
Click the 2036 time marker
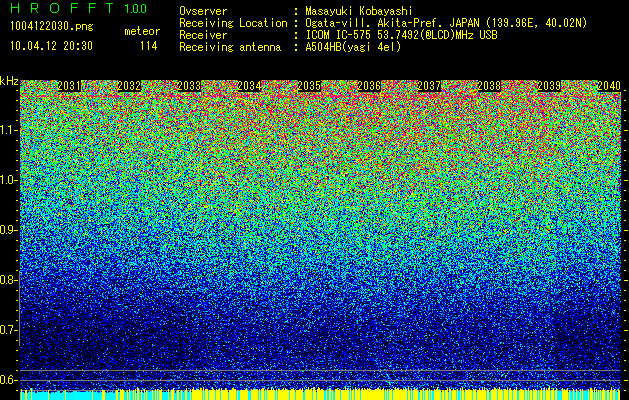pyautogui.click(x=369, y=86)
